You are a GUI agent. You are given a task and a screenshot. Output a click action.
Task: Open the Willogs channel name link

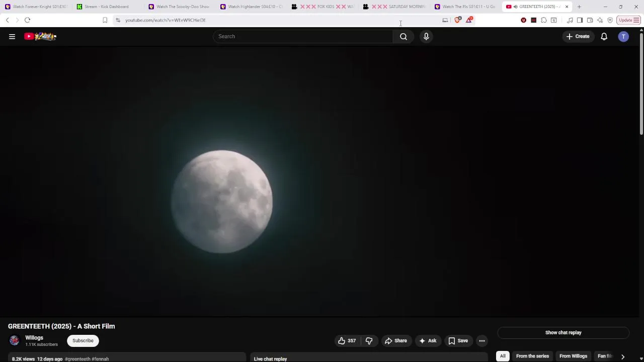(x=34, y=338)
